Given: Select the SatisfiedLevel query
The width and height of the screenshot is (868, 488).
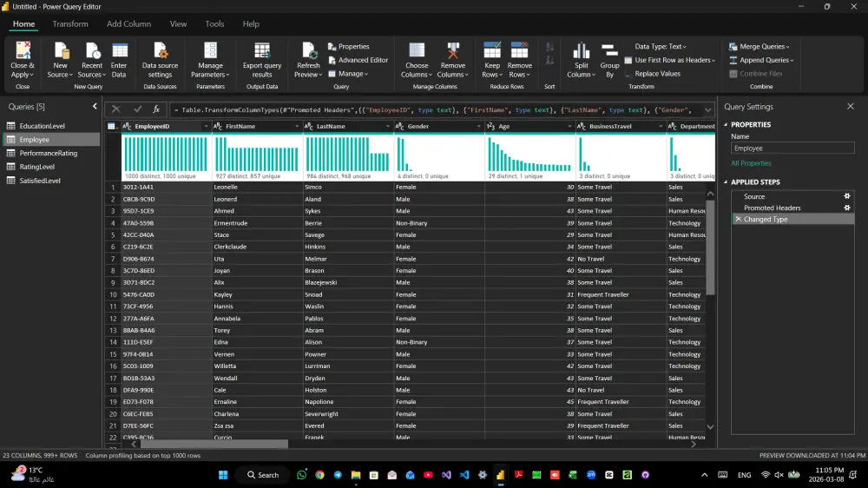Looking at the screenshot, I should [51, 181].
